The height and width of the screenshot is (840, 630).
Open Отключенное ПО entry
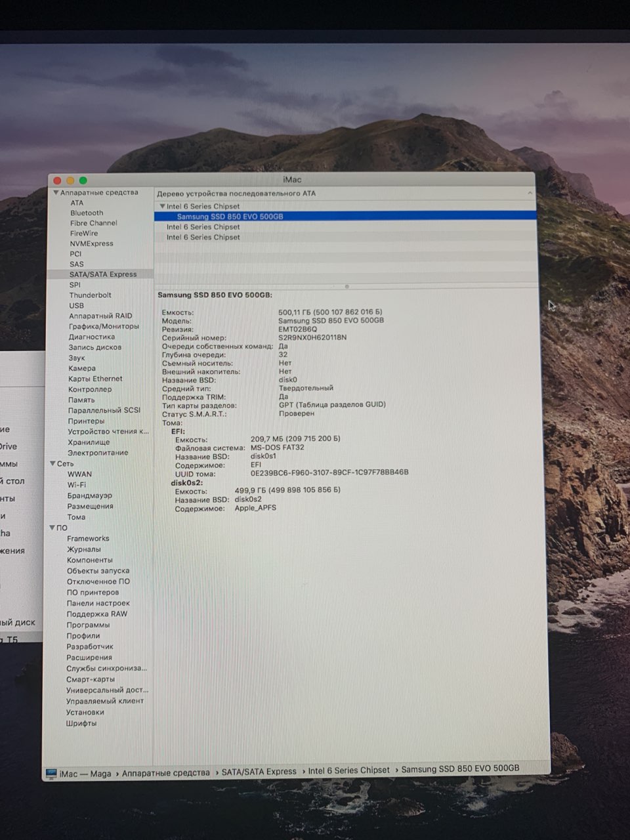click(x=98, y=581)
